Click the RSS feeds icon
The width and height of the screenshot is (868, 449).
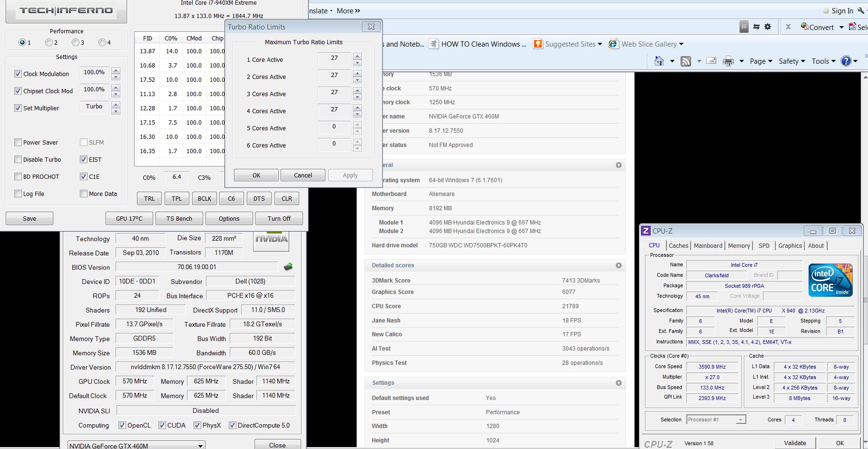pos(686,61)
